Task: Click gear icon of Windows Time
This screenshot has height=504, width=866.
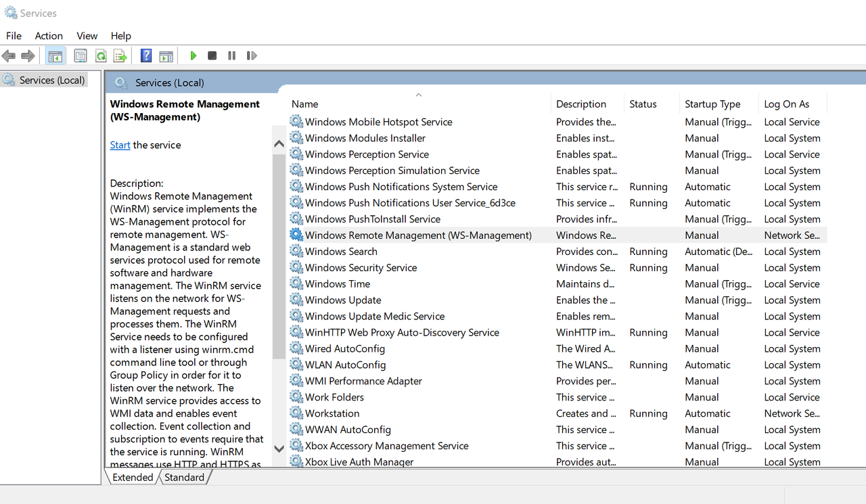Action: tap(296, 284)
